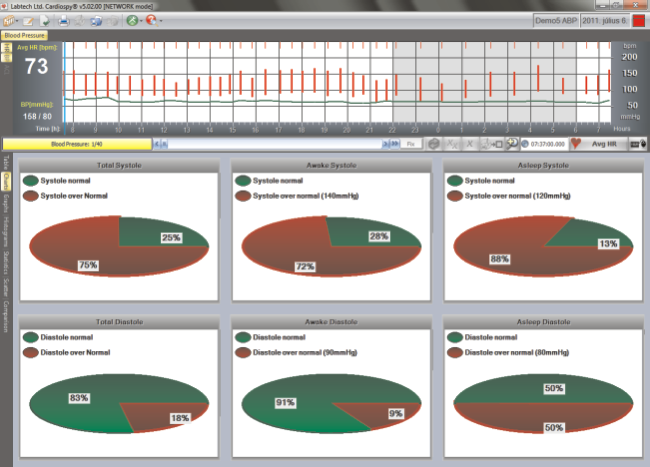Open the Histograms side tab
Viewport: 650px width, 467px height.
point(6,232)
